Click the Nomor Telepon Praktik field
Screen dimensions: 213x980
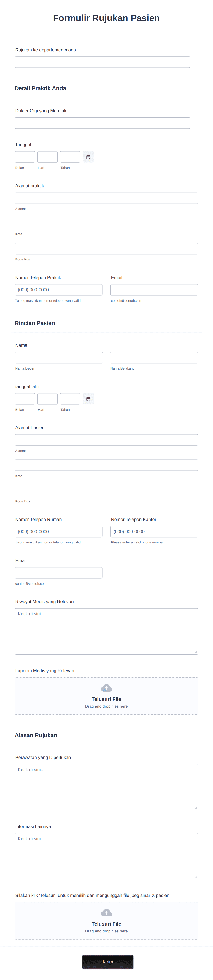pyautogui.click(x=58, y=290)
